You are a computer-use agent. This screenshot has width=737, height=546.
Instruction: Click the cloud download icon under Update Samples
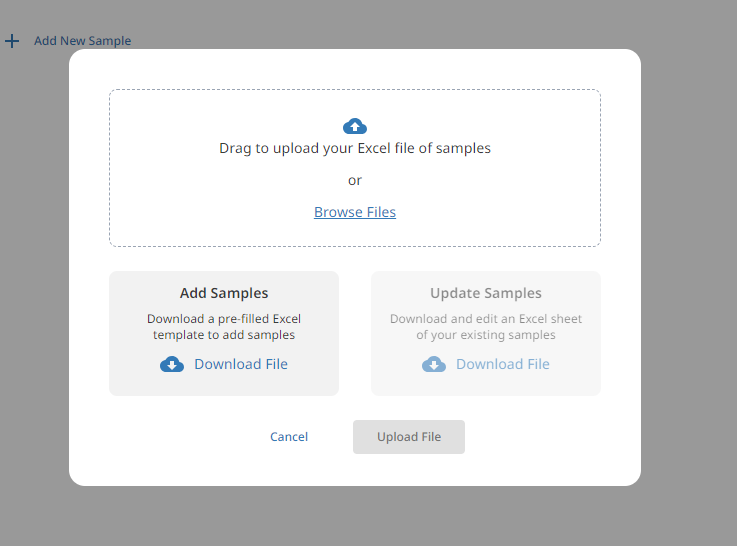click(x=434, y=365)
